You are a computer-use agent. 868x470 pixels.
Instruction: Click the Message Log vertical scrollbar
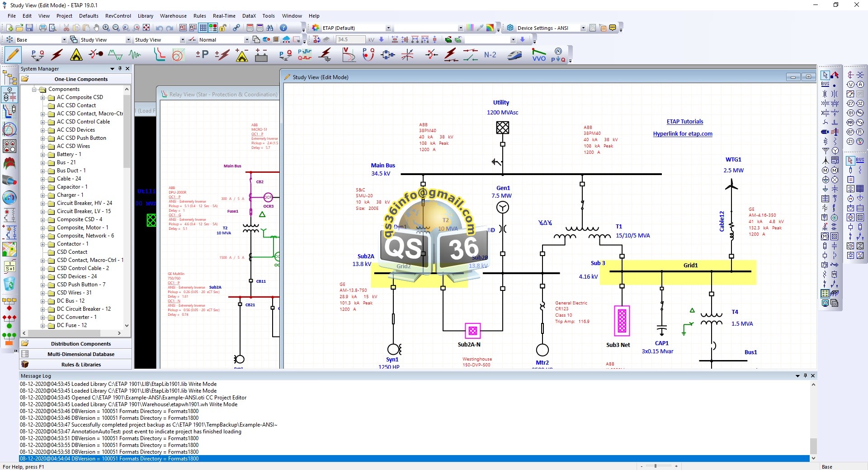pos(813,422)
